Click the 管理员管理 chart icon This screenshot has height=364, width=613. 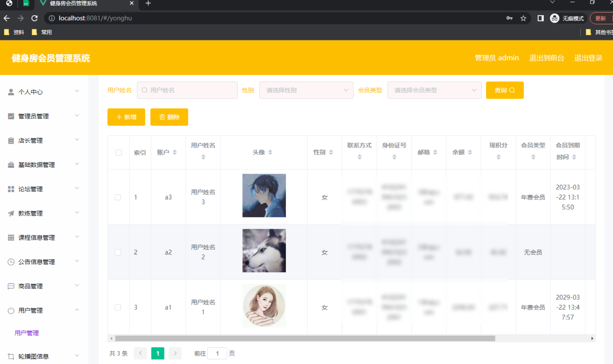tap(11, 116)
